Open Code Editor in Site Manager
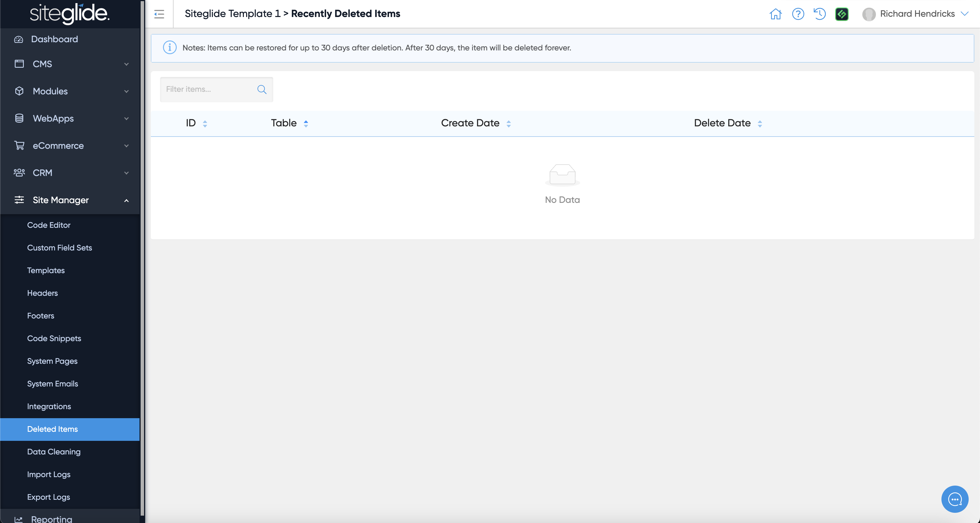 tap(49, 225)
